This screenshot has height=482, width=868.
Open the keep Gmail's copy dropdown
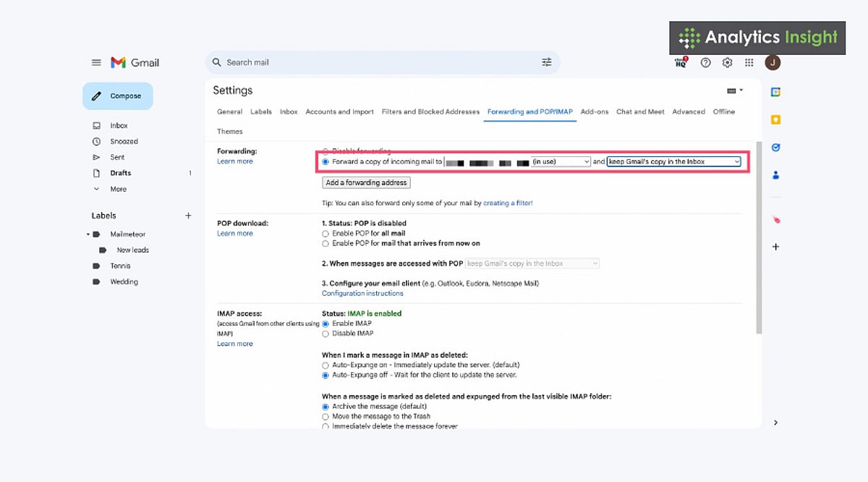[x=675, y=161]
